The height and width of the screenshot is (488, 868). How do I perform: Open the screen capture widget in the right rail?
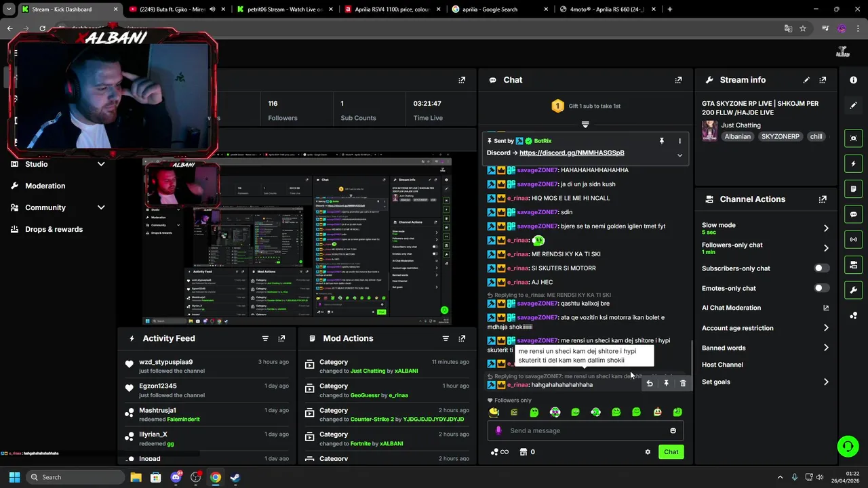pyautogui.click(x=853, y=138)
